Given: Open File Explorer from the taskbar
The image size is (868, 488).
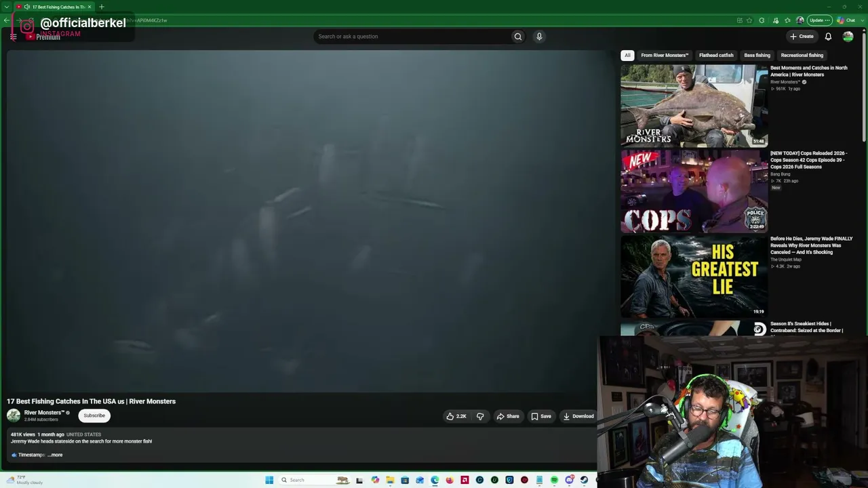Looking at the screenshot, I should point(390,480).
